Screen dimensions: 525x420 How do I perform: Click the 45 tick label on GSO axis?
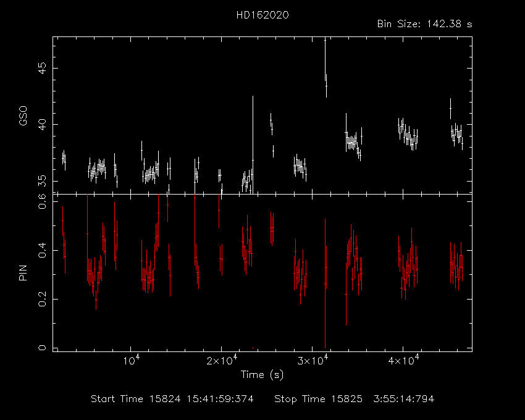42,69
